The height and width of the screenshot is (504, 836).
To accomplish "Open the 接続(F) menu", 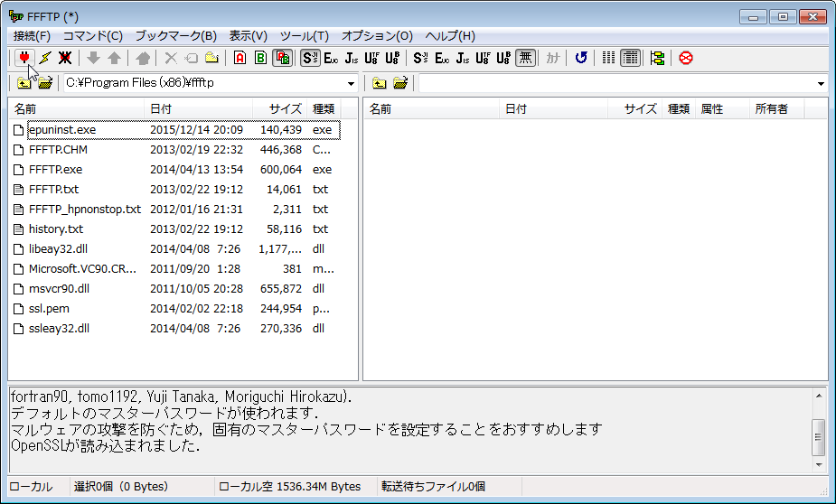I will [x=32, y=36].
